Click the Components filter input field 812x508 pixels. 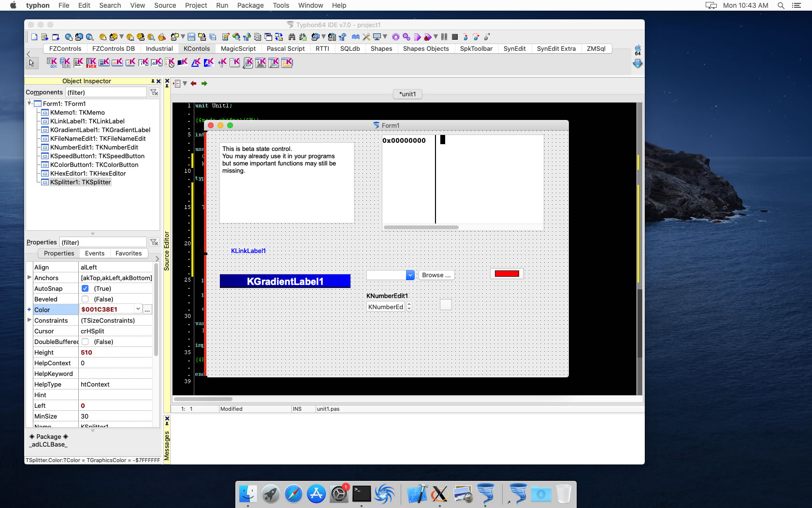pos(105,92)
